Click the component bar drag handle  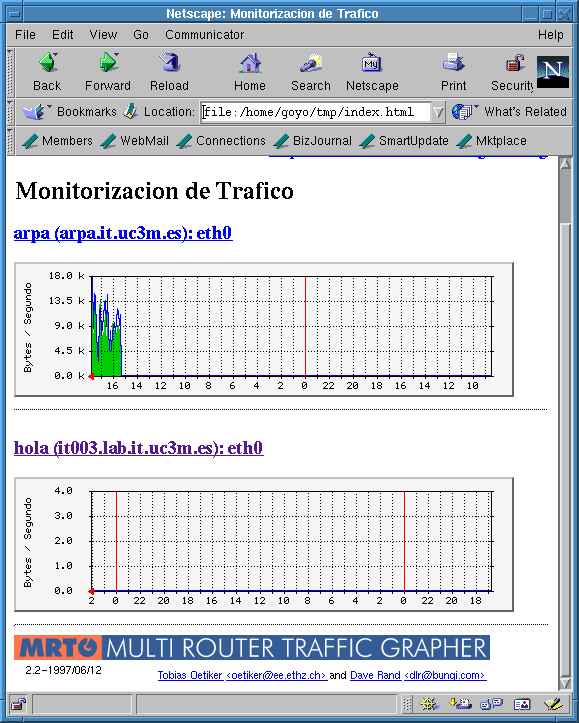point(407,704)
